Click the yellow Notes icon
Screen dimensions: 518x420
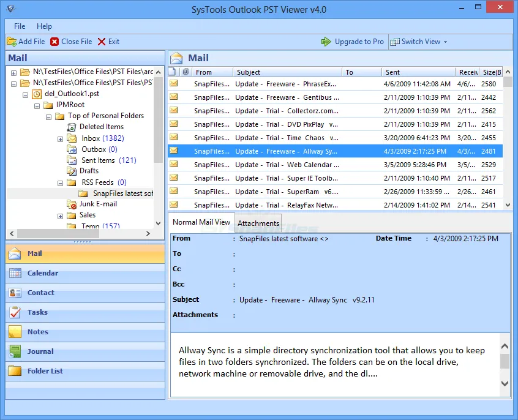coord(15,331)
